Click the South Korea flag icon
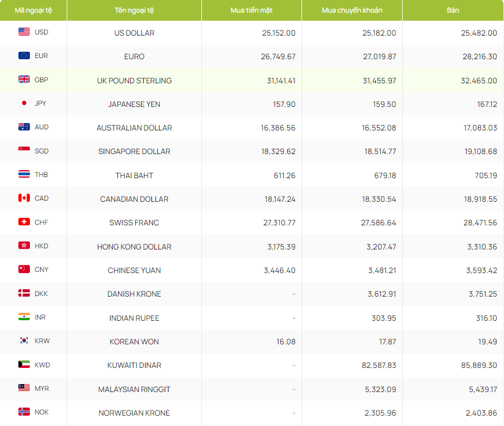Image resolution: width=504 pixels, height=426 pixels. point(24,341)
